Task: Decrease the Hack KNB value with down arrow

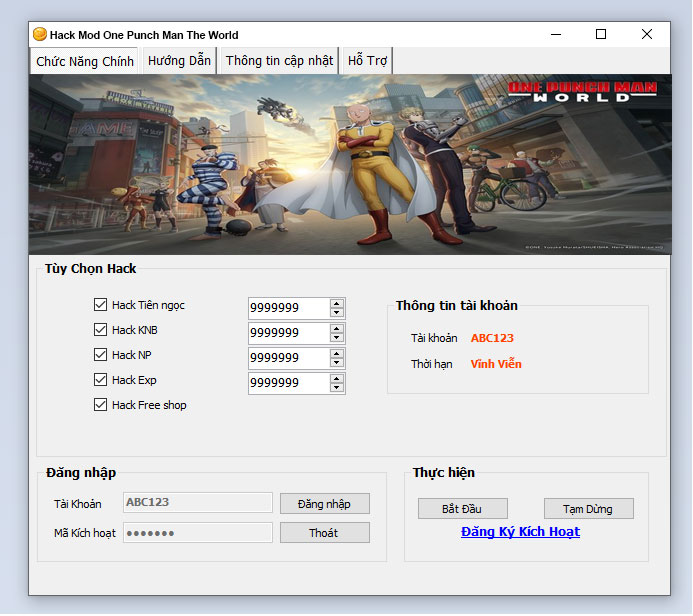Action: click(x=337, y=338)
